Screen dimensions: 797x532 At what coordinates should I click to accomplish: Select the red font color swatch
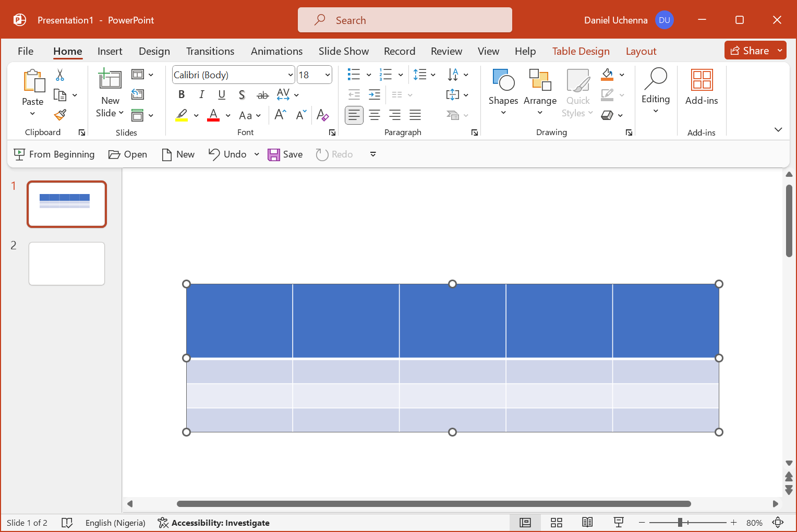(213, 115)
